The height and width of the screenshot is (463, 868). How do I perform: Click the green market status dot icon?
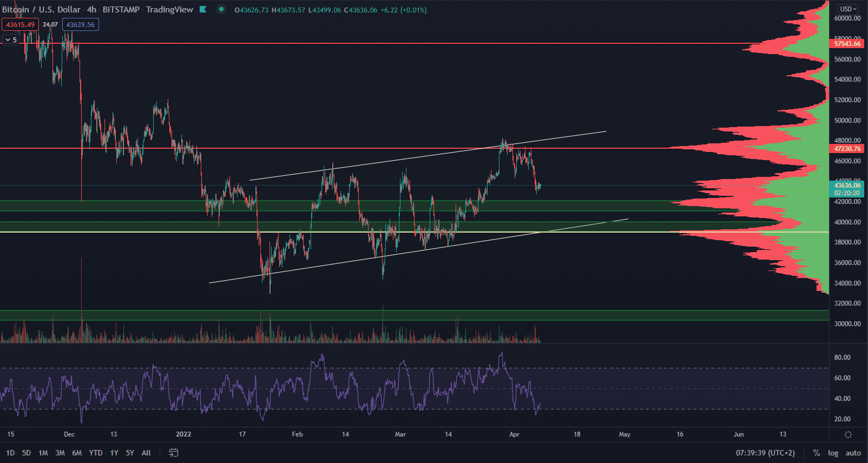(221, 9)
